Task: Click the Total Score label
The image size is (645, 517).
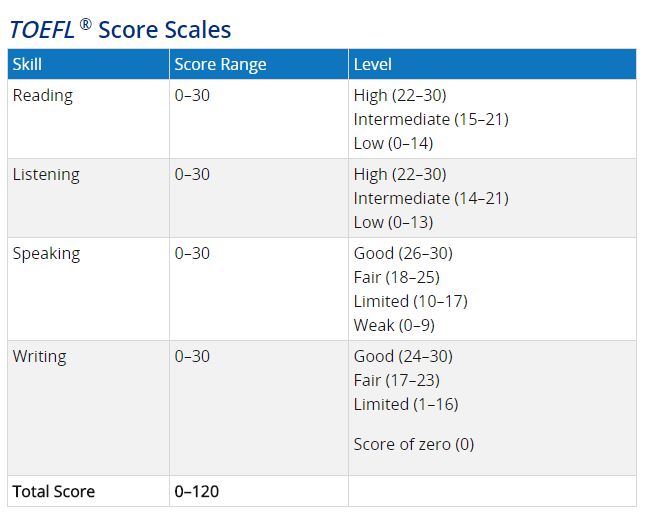Action: [x=54, y=492]
